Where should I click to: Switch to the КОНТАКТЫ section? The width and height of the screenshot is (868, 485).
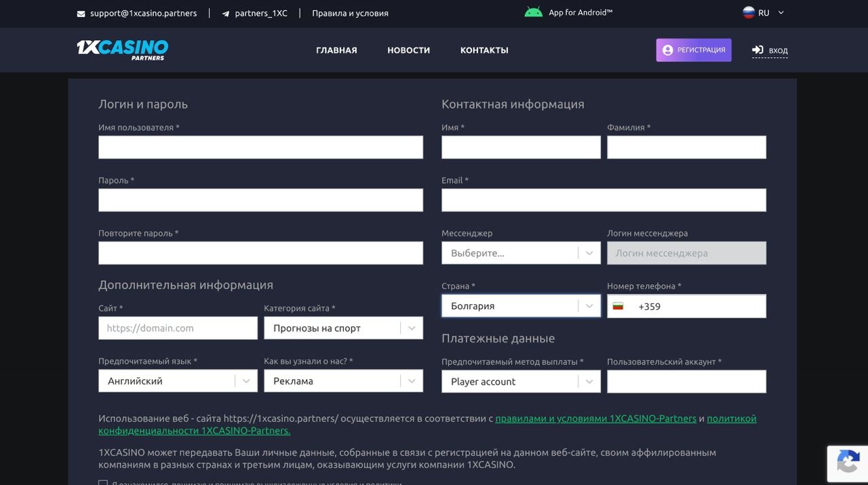tap(484, 50)
